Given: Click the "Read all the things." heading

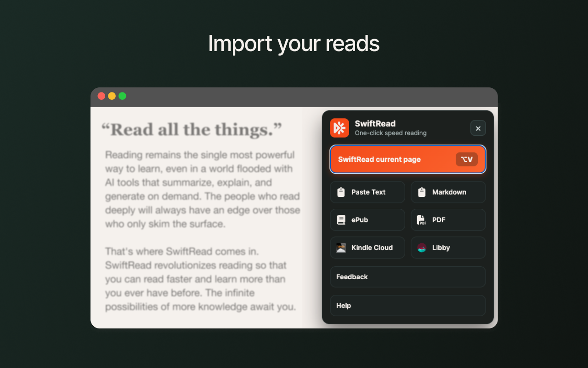Looking at the screenshot, I should tap(192, 130).
